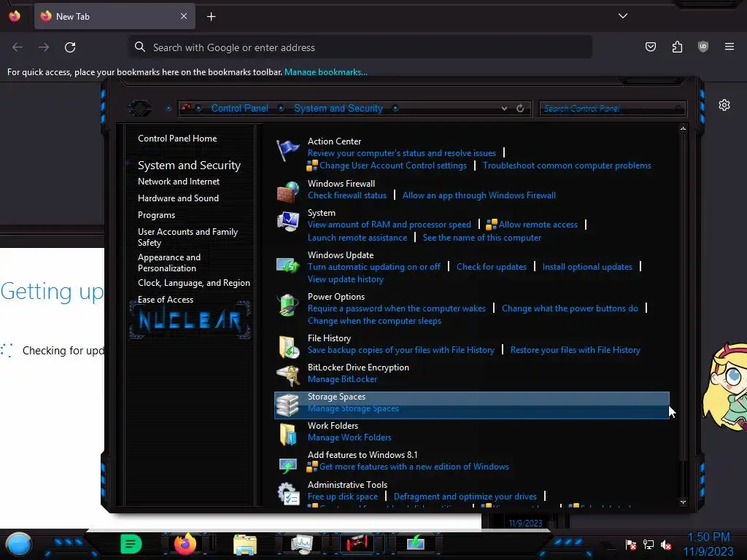Screen dimensions: 747x560
Task: Click Change what the power buttons do
Action: coord(570,308)
